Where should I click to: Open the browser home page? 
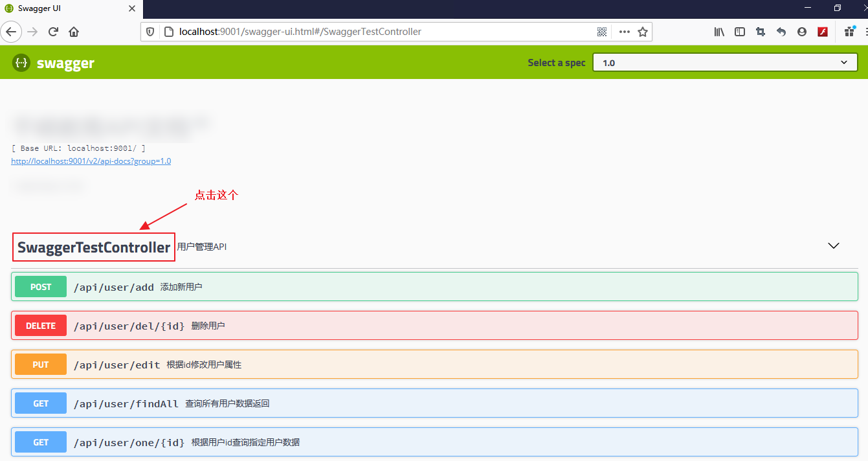(x=74, y=31)
